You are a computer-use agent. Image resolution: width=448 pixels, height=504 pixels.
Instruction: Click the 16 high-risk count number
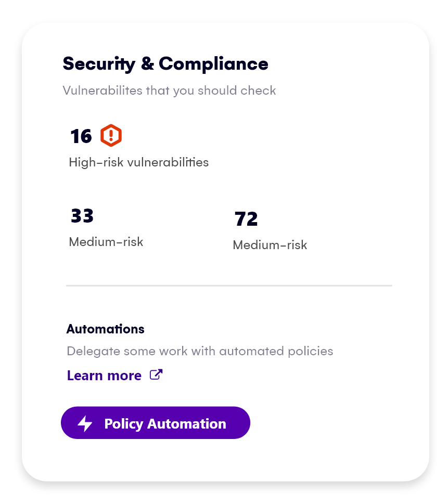(81, 136)
